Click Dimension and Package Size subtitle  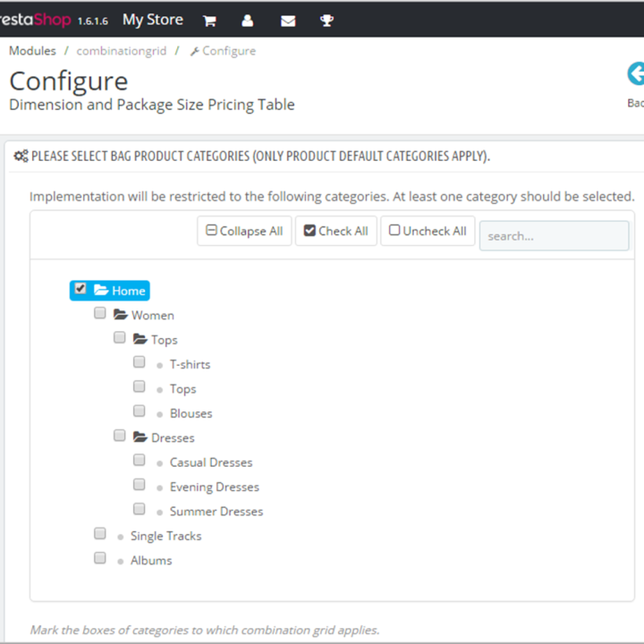click(x=152, y=105)
